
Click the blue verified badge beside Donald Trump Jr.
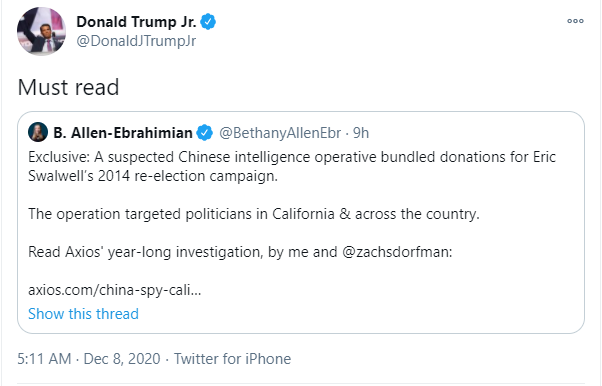click(x=208, y=22)
